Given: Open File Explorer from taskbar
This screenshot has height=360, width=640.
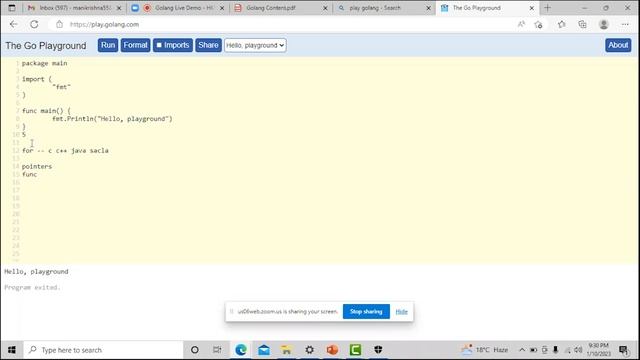Looking at the screenshot, I should pos(287,350).
